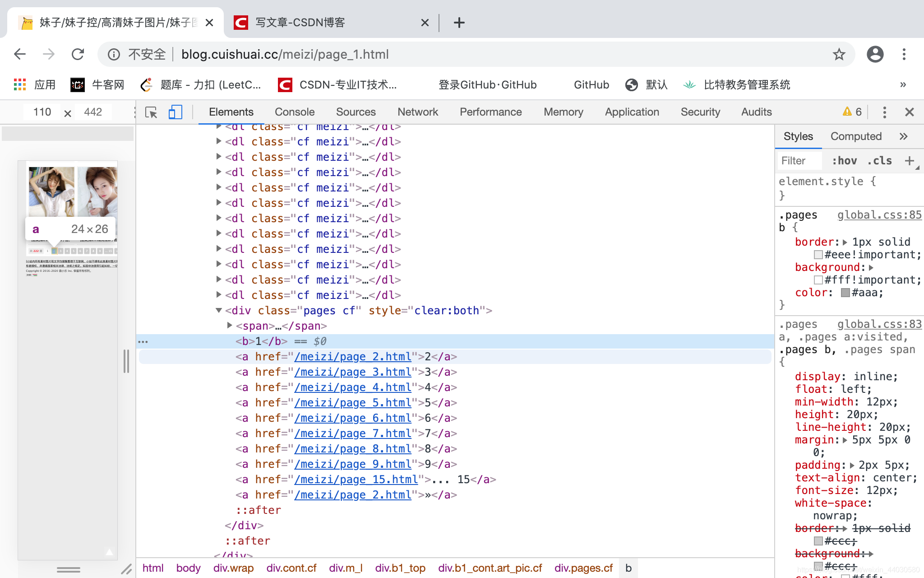Show more Styles pane tabs chevron
Screen dimensions: 924x578
[x=903, y=136]
